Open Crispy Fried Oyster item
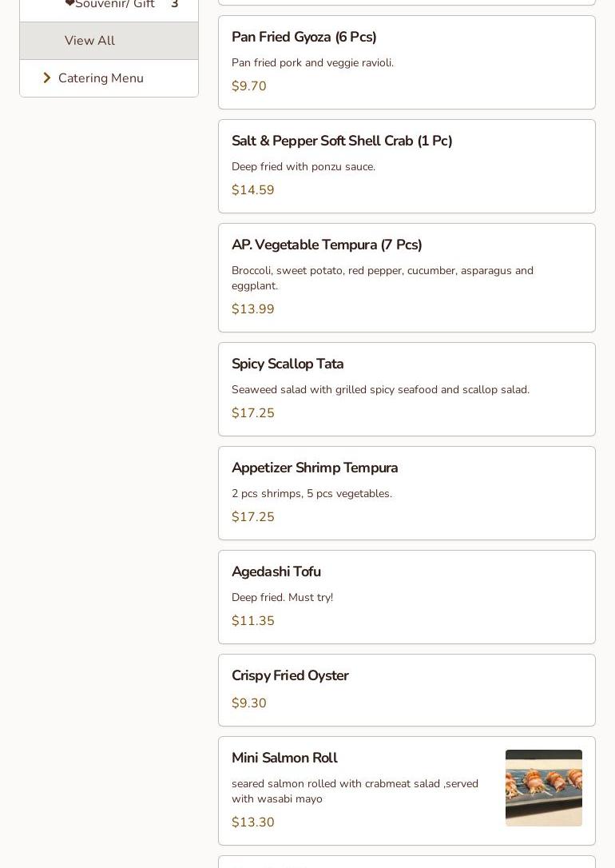 [290, 676]
